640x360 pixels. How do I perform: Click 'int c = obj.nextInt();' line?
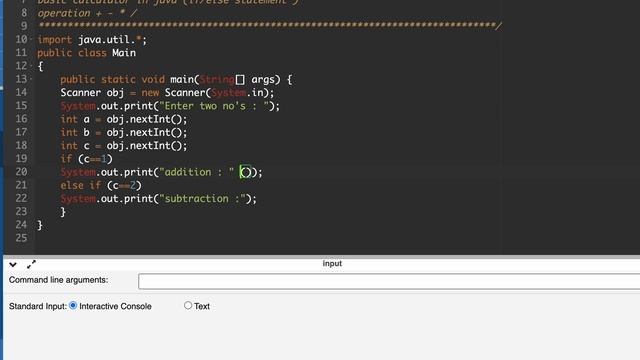(x=124, y=146)
